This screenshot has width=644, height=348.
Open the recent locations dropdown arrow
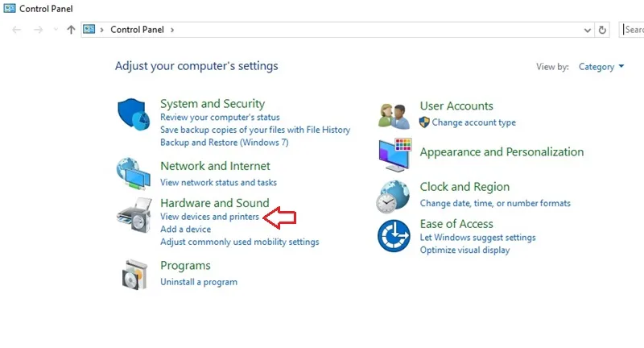(56, 30)
